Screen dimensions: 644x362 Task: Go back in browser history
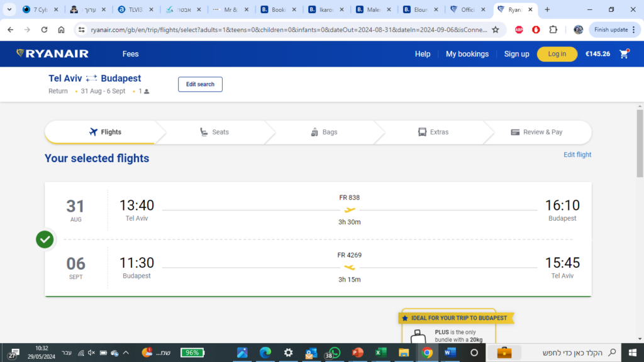pyautogui.click(x=11, y=30)
